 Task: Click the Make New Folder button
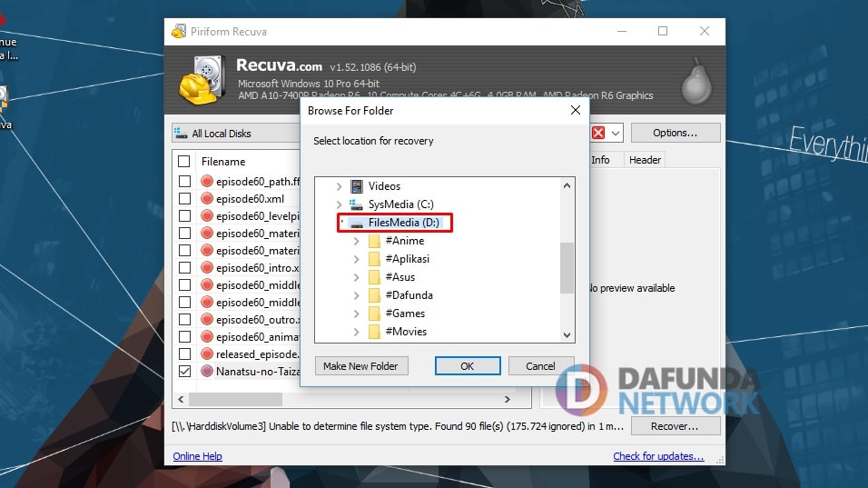tap(360, 366)
